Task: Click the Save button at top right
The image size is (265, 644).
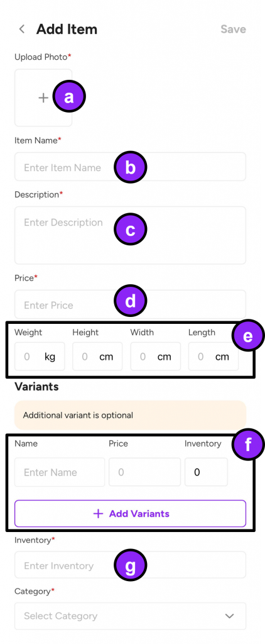Action: [x=233, y=29]
